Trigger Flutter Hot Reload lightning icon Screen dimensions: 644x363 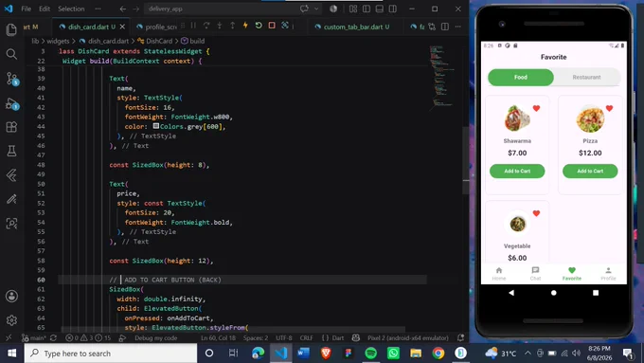pyautogui.click(x=245, y=26)
